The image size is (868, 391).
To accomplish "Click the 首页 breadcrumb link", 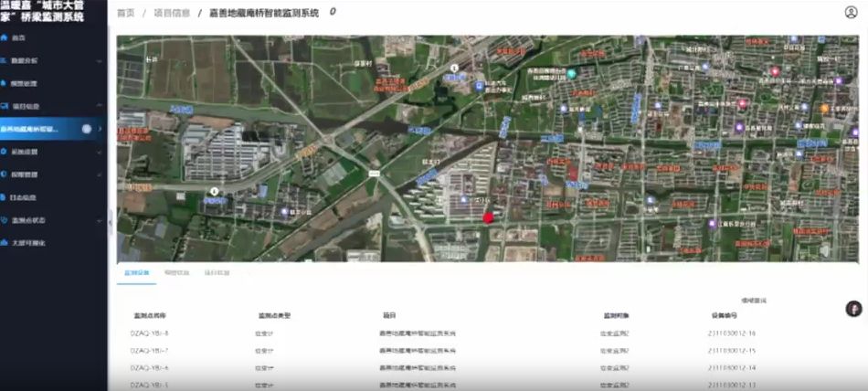I will [126, 13].
